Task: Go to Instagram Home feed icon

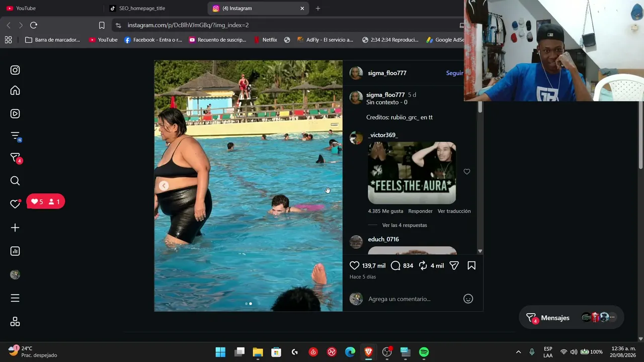Action: pyautogui.click(x=15, y=90)
